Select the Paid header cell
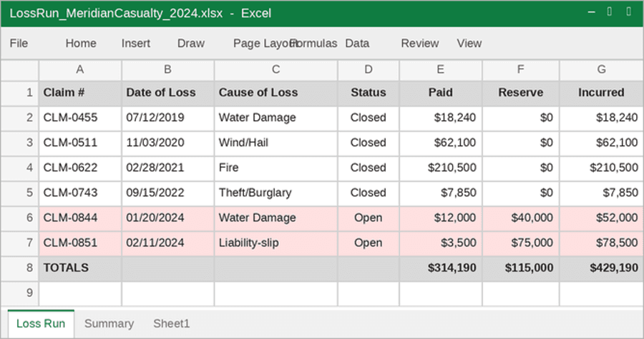This screenshot has height=339, width=644. pyautogui.click(x=441, y=93)
